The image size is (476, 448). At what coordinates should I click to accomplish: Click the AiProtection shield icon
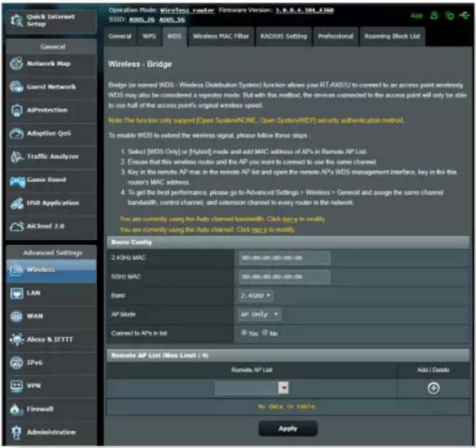pyautogui.click(x=17, y=110)
